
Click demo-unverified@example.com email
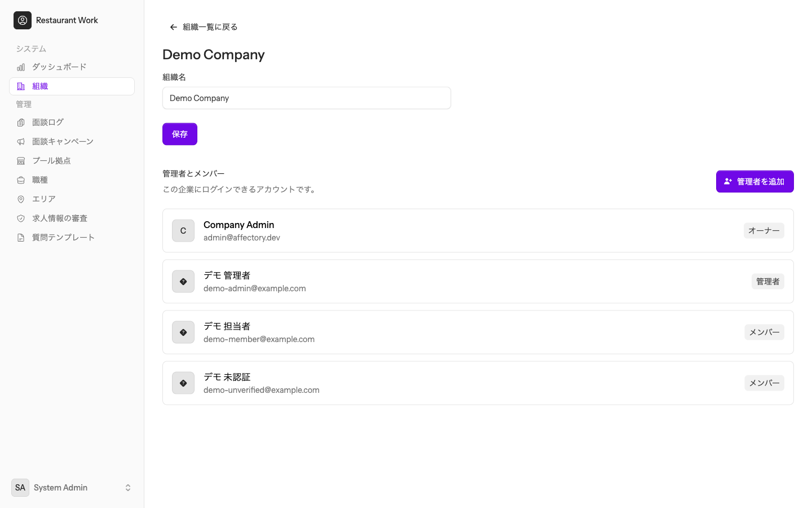pyautogui.click(x=262, y=390)
